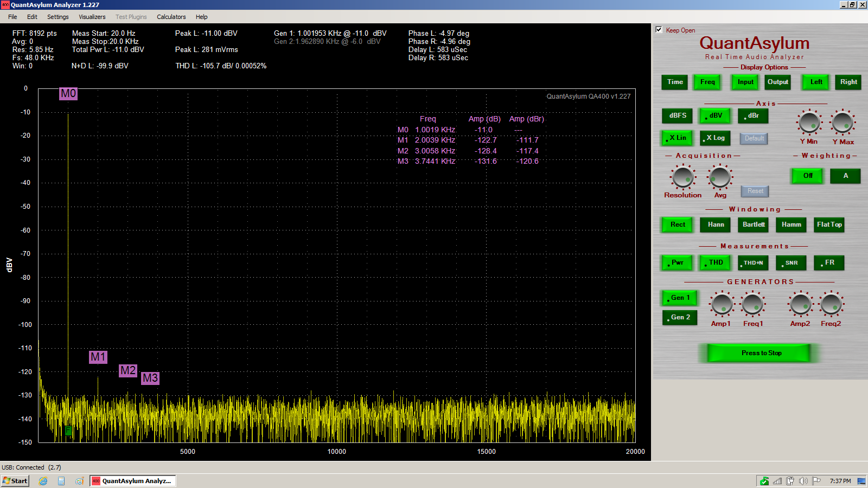
Task: Select the M3 marker on the plot
Action: click(150, 378)
